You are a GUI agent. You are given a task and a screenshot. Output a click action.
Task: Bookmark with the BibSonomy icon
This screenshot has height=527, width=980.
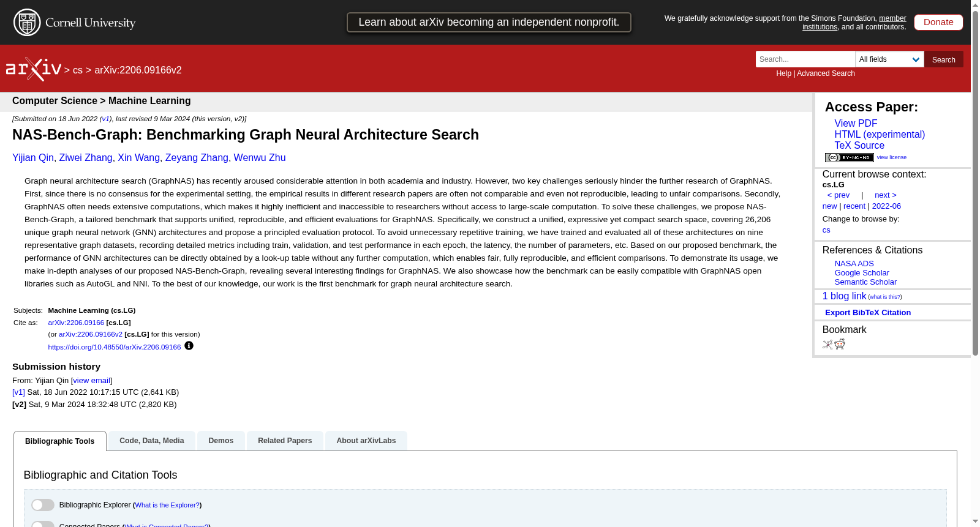(827, 345)
